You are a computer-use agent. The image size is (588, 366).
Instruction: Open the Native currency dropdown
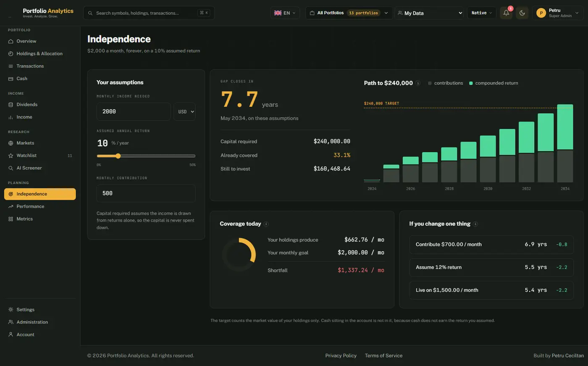[x=482, y=13]
